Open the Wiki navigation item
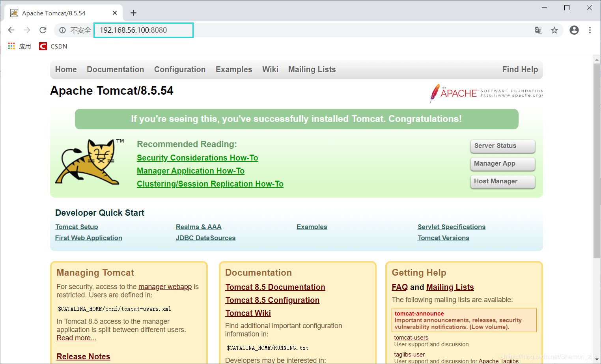The image size is (601, 364). [270, 69]
